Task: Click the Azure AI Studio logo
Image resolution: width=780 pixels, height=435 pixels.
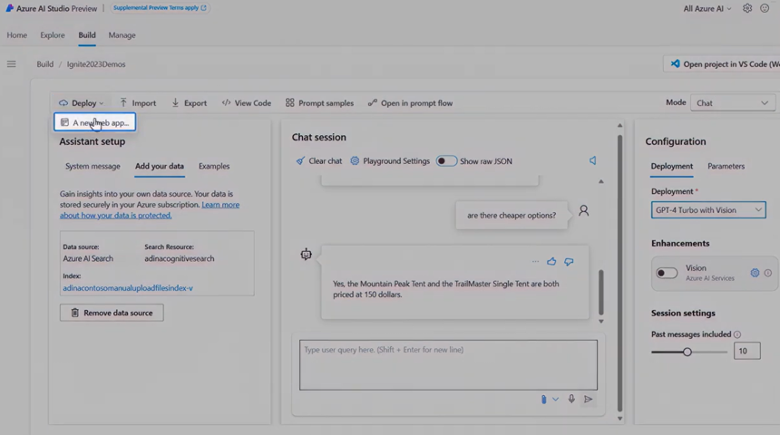Action: [9, 8]
